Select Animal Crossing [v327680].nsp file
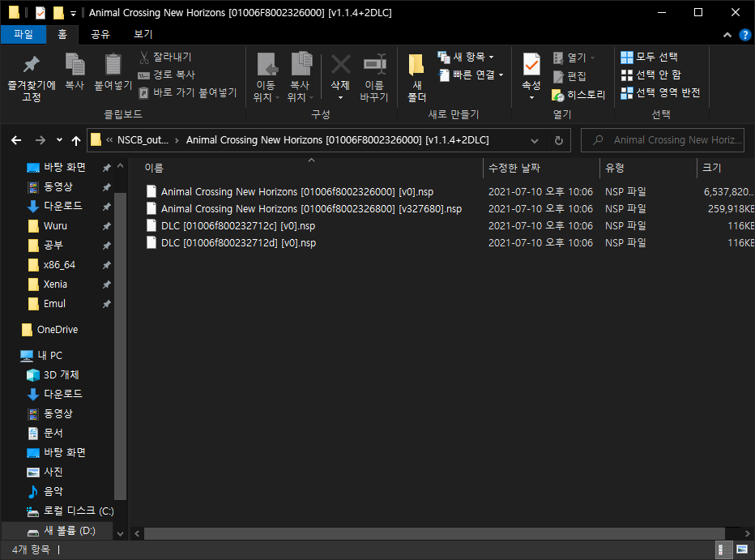Screen dimensions: 755x560 311,209
